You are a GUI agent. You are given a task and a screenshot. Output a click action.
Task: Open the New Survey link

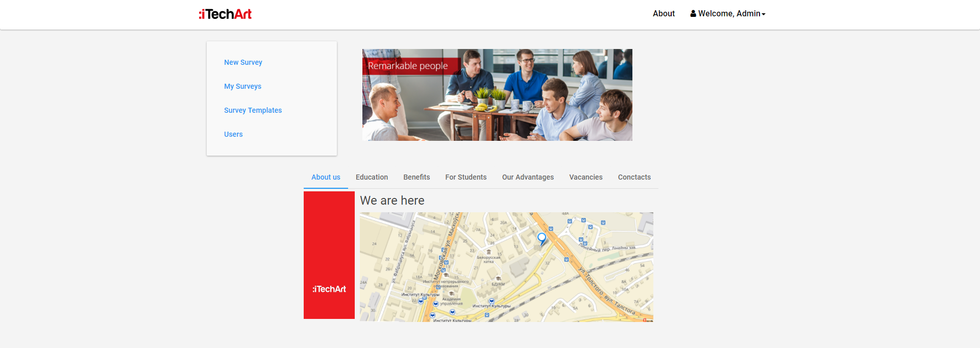tap(243, 62)
